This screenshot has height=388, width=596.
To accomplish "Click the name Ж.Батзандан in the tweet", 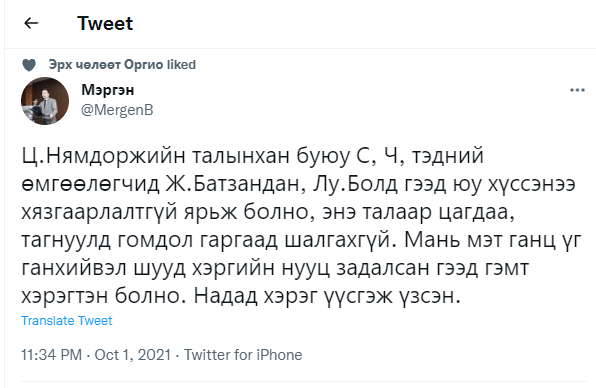I will (x=236, y=184).
